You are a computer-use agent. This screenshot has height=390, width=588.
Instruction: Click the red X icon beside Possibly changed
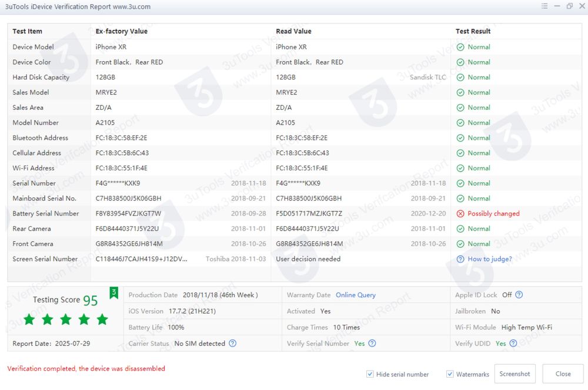[x=460, y=214]
